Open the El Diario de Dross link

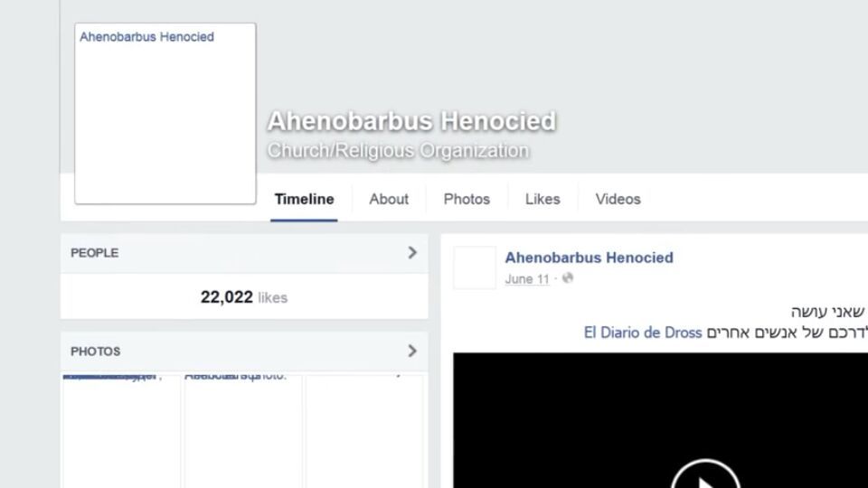pyautogui.click(x=643, y=333)
